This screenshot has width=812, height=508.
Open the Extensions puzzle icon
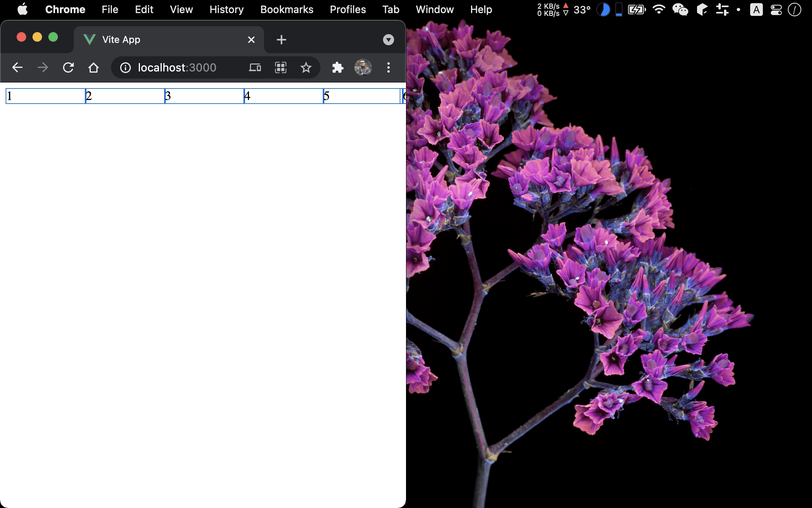pyautogui.click(x=337, y=67)
